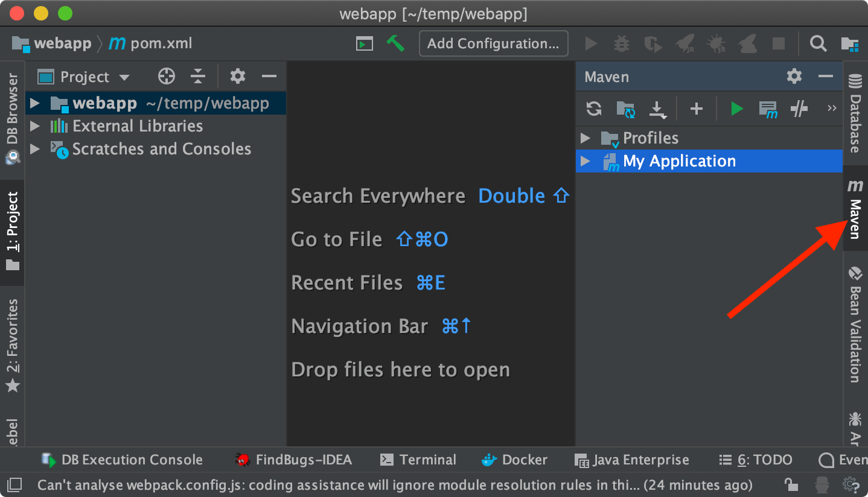Run the selected Maven build
The width and height of the screenshot is (868, 497).
[736, 109]
